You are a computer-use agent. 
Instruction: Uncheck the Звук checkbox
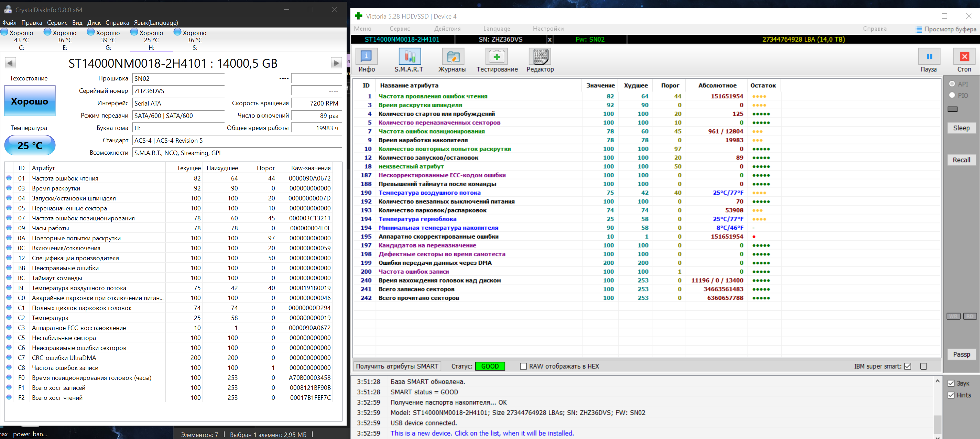(951, 383)
